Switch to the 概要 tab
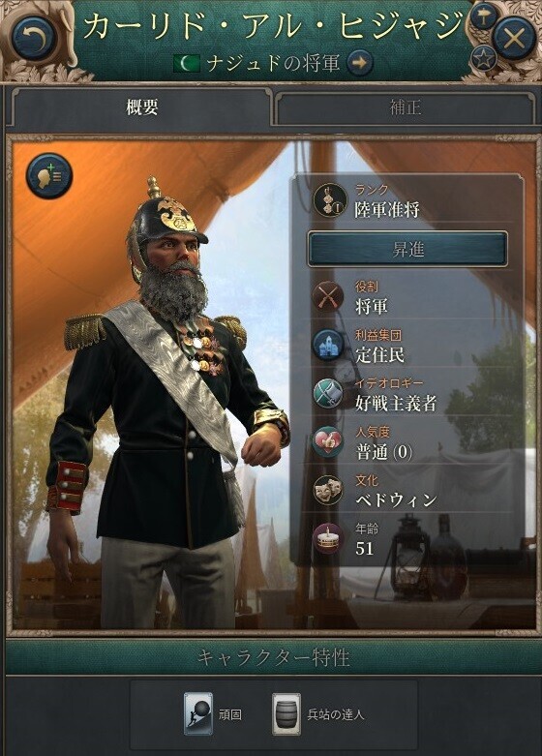 coord(142,106)
